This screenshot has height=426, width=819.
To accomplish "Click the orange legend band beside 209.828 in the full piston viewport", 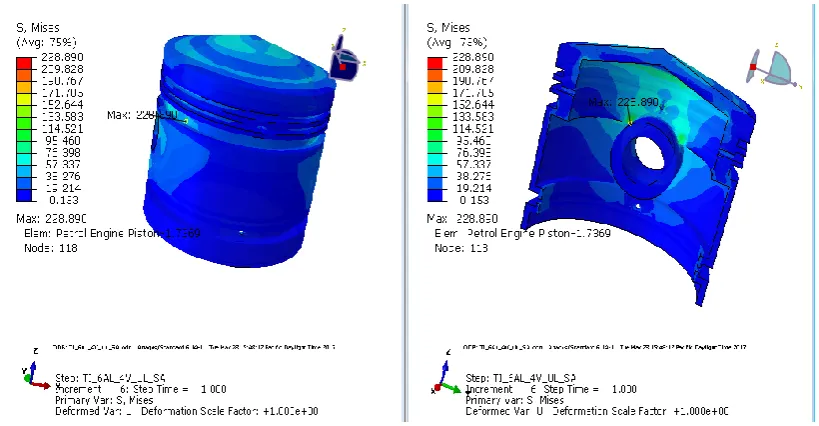I will click(x=24, y=75).
